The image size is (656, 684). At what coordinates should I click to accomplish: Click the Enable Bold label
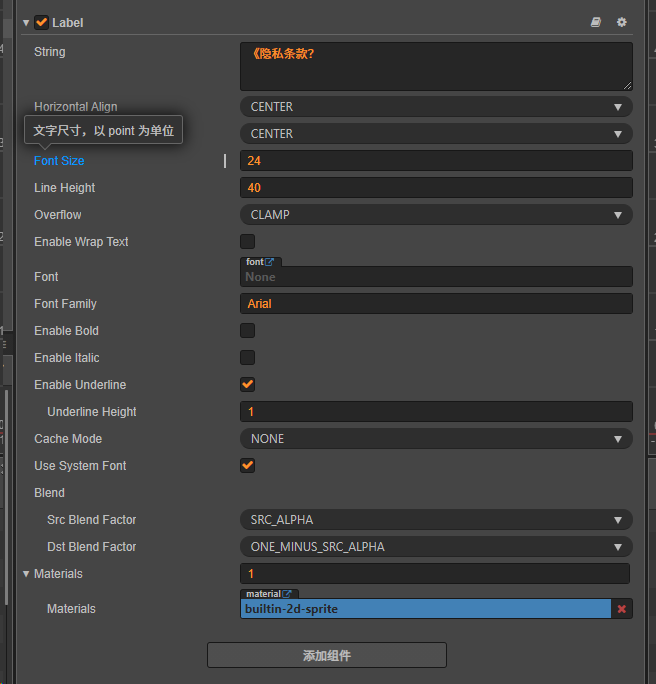[x=66, y=331]
